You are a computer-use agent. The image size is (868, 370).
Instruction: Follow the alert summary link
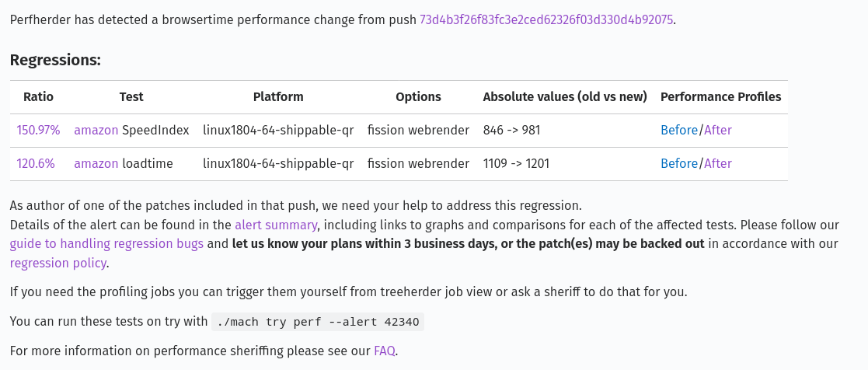276,225
